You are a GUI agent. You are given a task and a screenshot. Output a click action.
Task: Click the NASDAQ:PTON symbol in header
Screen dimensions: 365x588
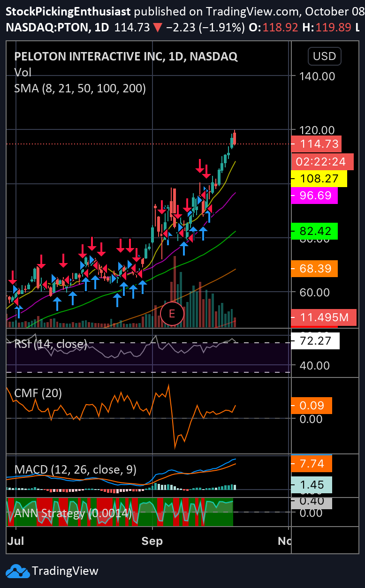(x=47, y=28)
